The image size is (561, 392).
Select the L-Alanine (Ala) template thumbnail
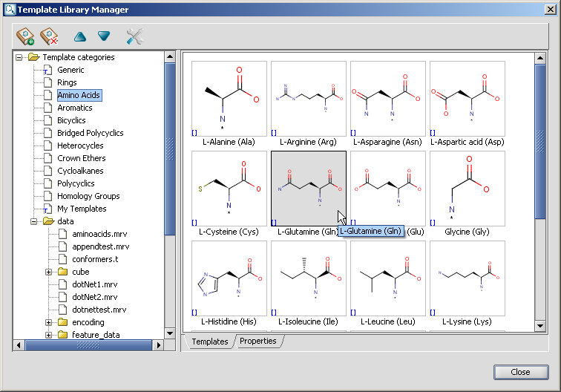[x=229, y=99]
